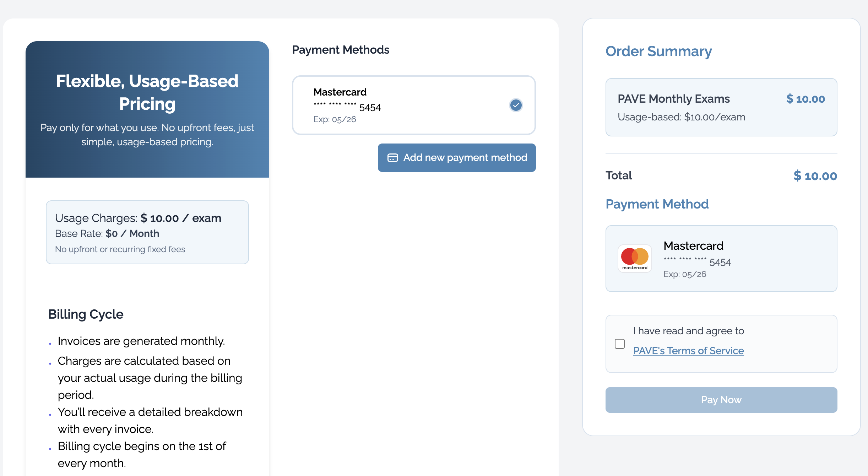This screenshot has width=868, height=476.
Task: Click the $10.00 amount in the Total row
Action: (x=815, y=176)
